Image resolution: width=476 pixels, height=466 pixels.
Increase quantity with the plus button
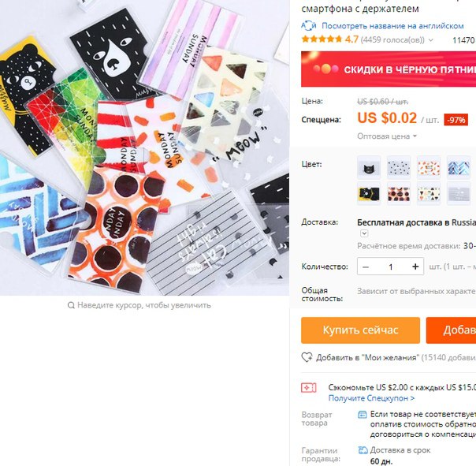pos(415,267)
